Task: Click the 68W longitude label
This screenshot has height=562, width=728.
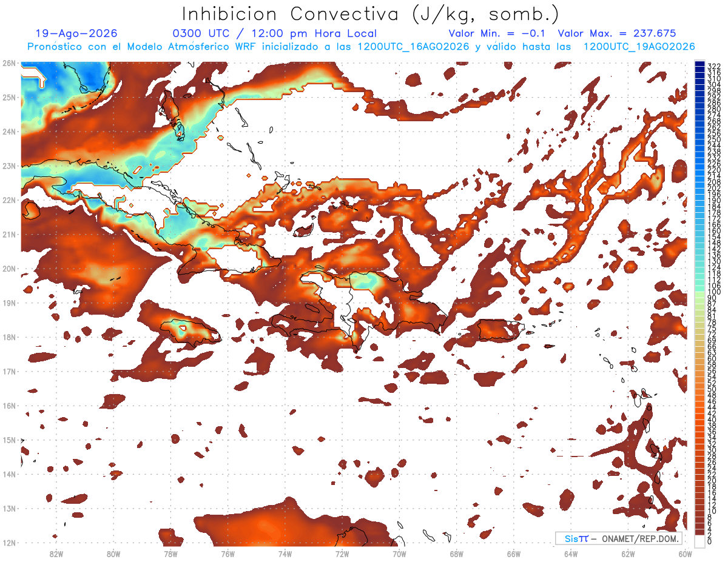Action: [457, 554]
